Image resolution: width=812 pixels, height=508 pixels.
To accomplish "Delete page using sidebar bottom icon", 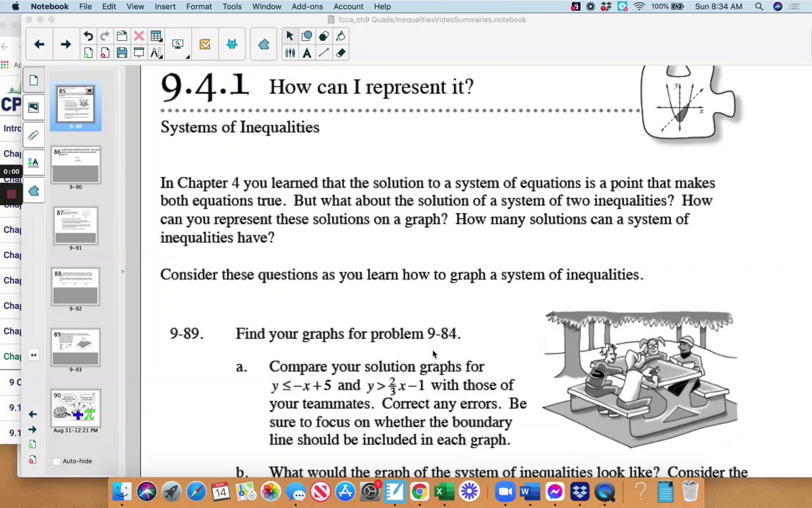I will coord(32,459).
